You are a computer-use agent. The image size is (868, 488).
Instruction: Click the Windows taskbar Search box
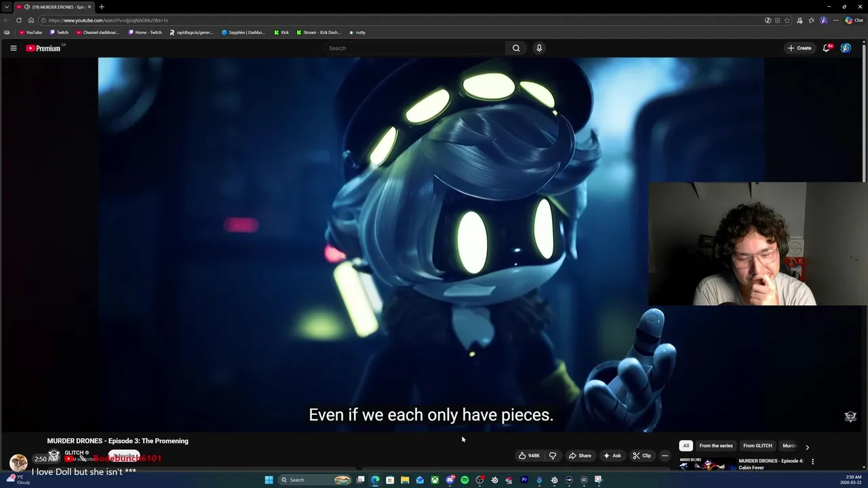(315, 480)
